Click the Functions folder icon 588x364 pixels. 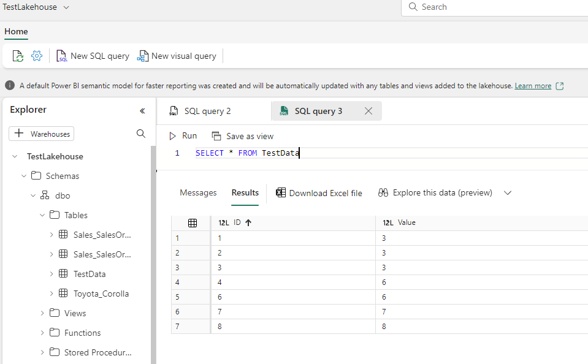55,332
